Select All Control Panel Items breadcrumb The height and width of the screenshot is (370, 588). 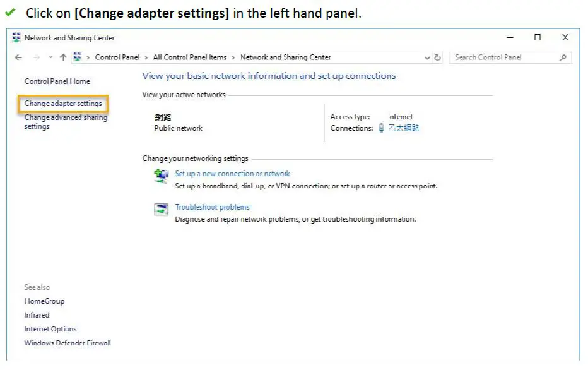(190, 57)
